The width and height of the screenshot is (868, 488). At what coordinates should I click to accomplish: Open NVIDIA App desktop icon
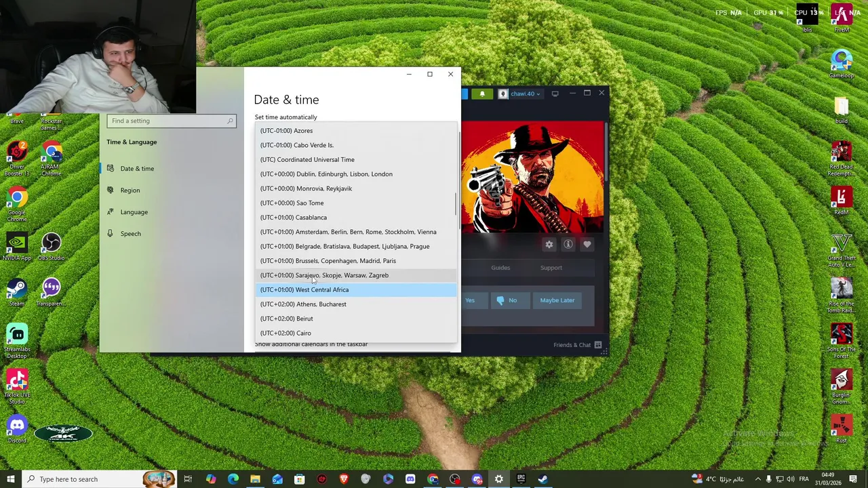17,247
